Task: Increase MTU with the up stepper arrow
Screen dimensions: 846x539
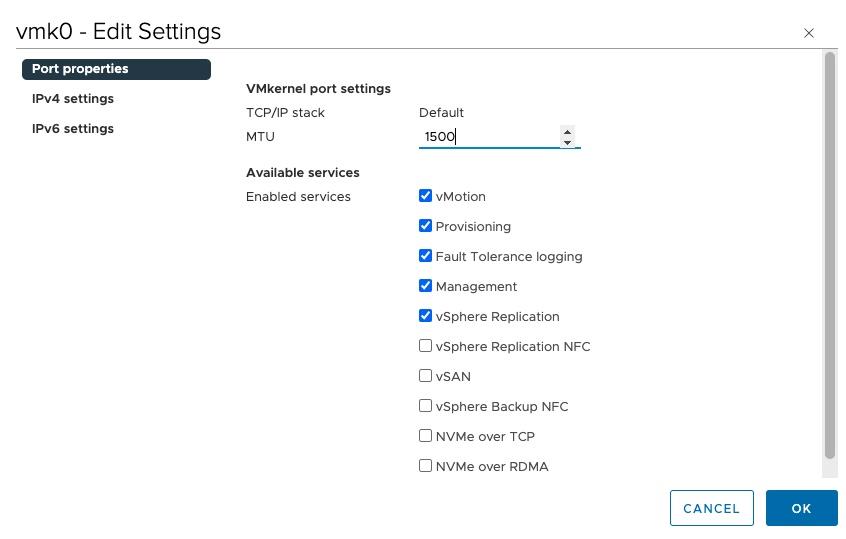Action: click(x=567, y=131)
